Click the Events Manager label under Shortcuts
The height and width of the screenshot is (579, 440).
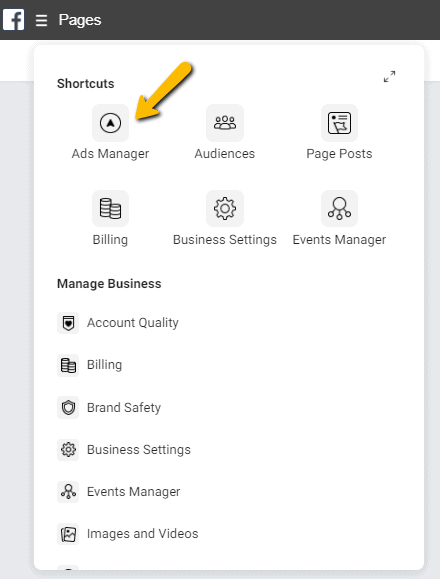[339, 240]
